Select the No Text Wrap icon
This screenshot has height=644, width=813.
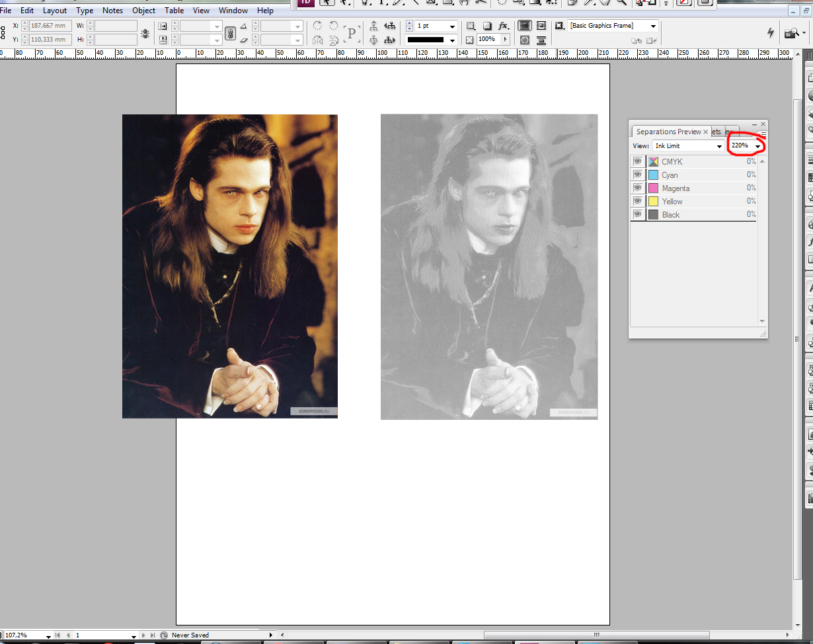525,26
